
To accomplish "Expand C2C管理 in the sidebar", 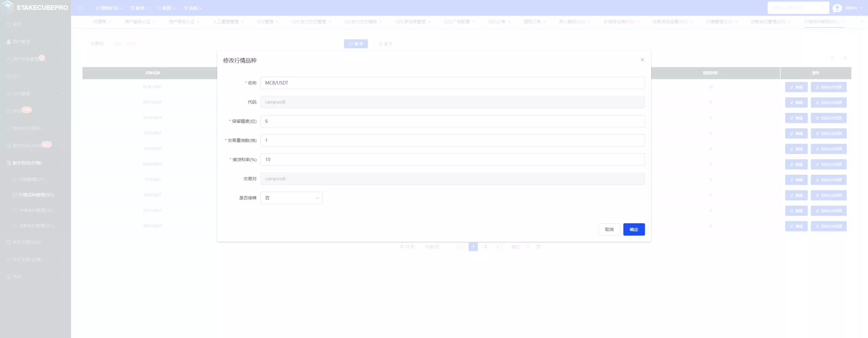I will (35, 94).
